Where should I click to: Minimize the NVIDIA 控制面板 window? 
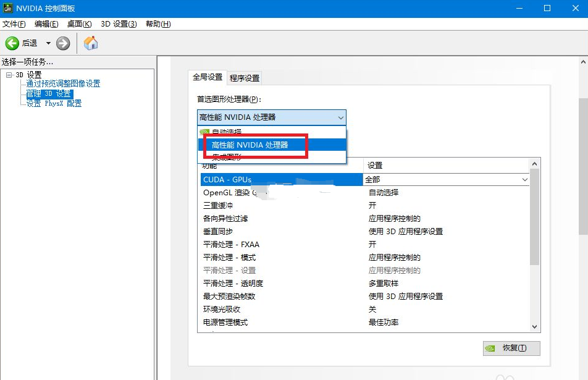(519, 8)
